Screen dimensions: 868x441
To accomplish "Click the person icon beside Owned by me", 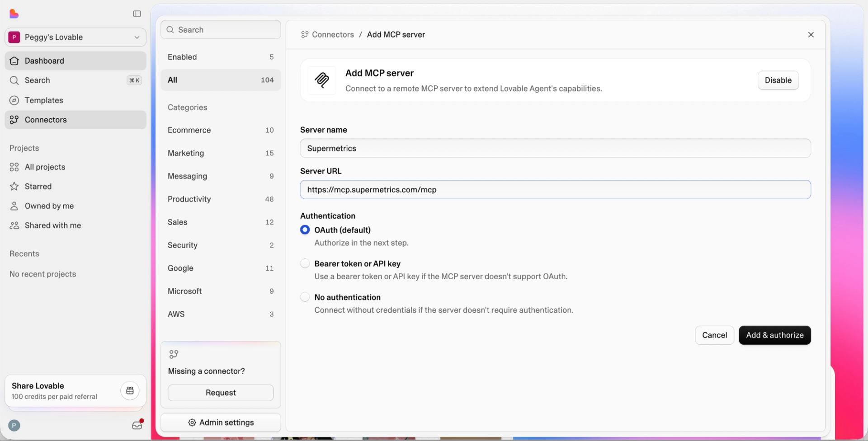I will coord(14,206).
